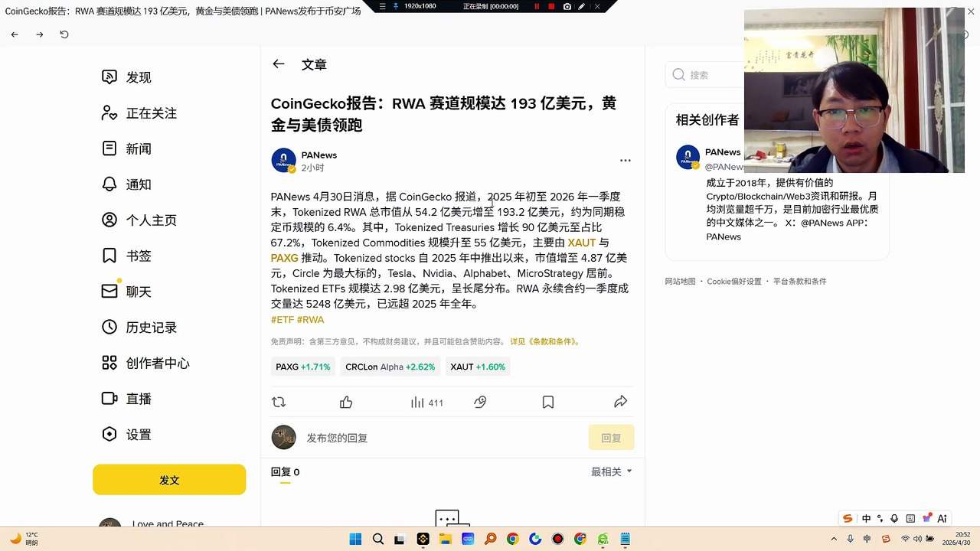
Task: Click the PAXG +1.71% price chip
Action: (x=303, y=367)
